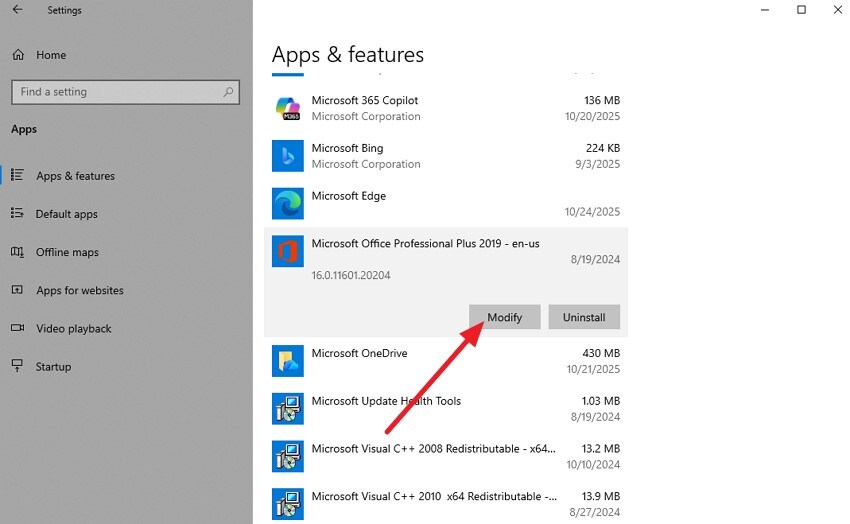This screenshot has width=850, height=524.
Task: Click the Microsoft Office app icon
Action: pyautogui.click(x=288, y=251)
